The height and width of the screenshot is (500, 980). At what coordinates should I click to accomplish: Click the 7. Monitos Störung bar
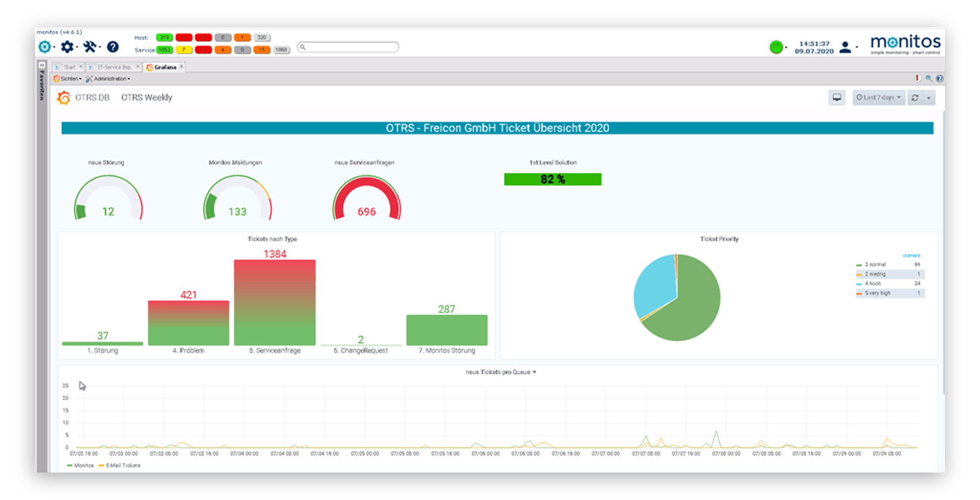(x=447, y=330)
